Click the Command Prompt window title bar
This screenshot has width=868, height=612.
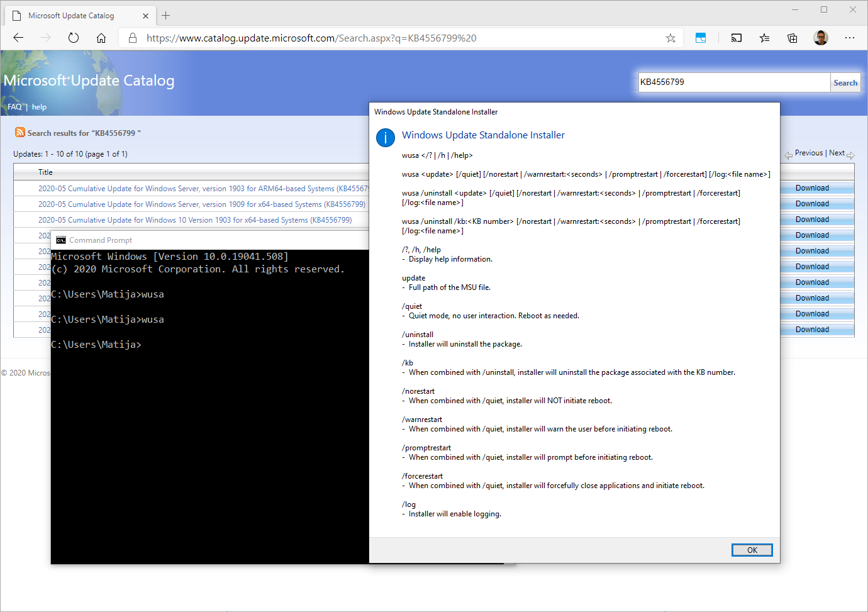pyautogui.click(x=209, y=240)
